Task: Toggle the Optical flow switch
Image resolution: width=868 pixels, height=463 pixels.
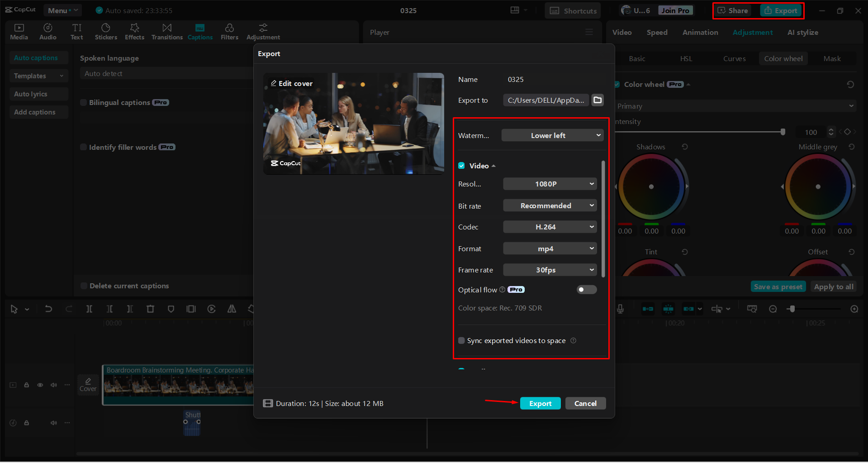Action: tap(586, 290)
